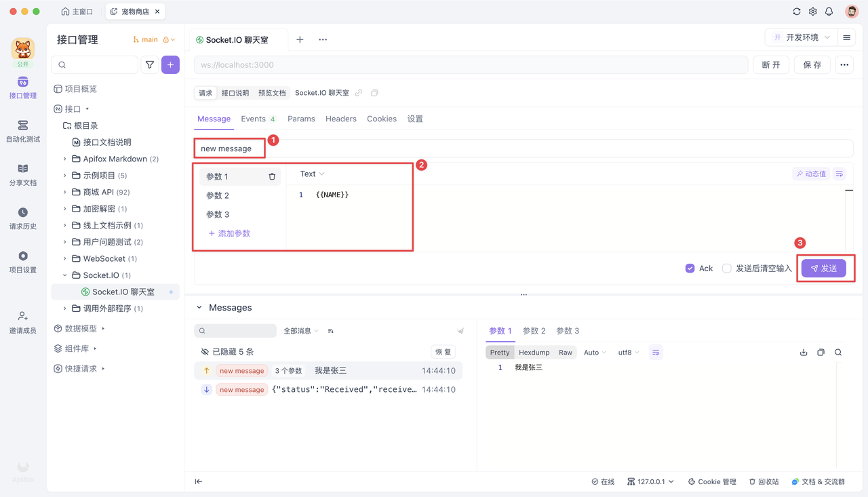Open 全部消息 filter dropdown
868x497 pixels.
point(301,331)
